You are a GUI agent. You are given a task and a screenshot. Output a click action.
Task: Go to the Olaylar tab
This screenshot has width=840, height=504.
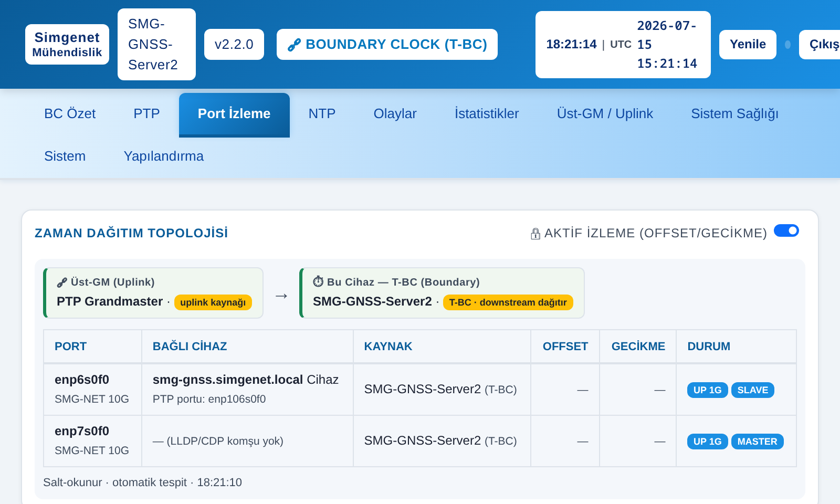coord(395,114)
